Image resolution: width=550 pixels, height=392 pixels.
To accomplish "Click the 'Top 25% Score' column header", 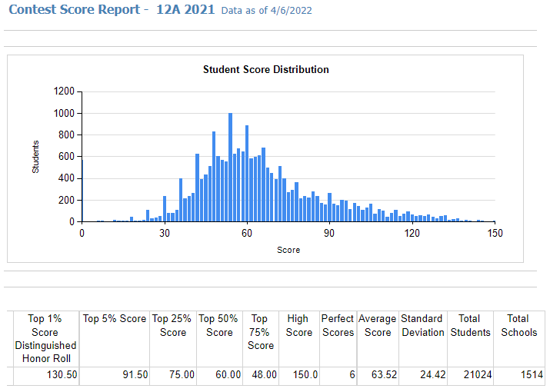I will [x=173, y=325].
